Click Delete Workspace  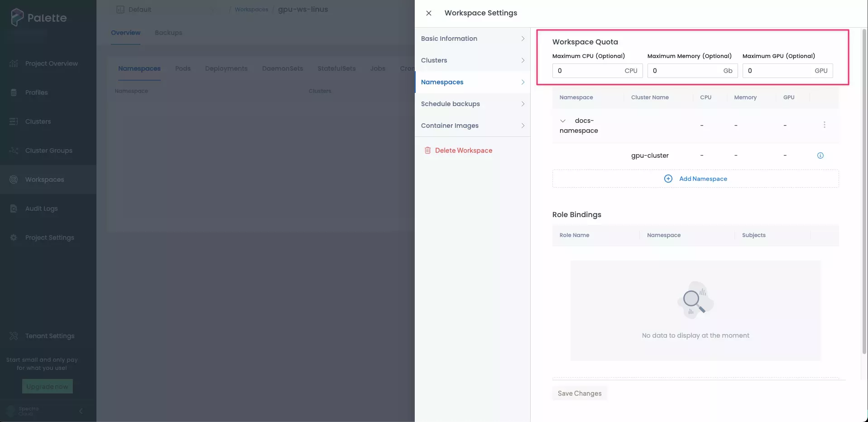pos(464,150)
